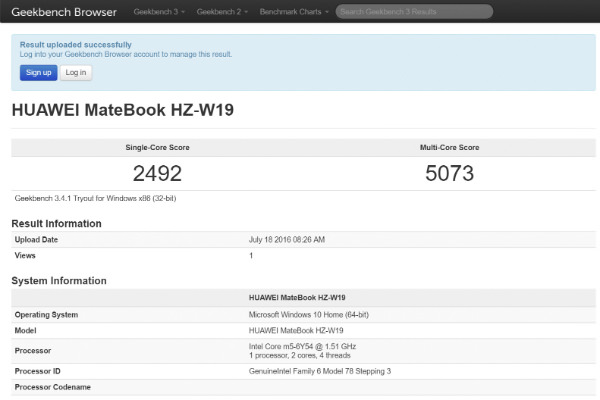Select the Result uploaded successfully heading
Screen dimensions: 600x400
[76, 44]
